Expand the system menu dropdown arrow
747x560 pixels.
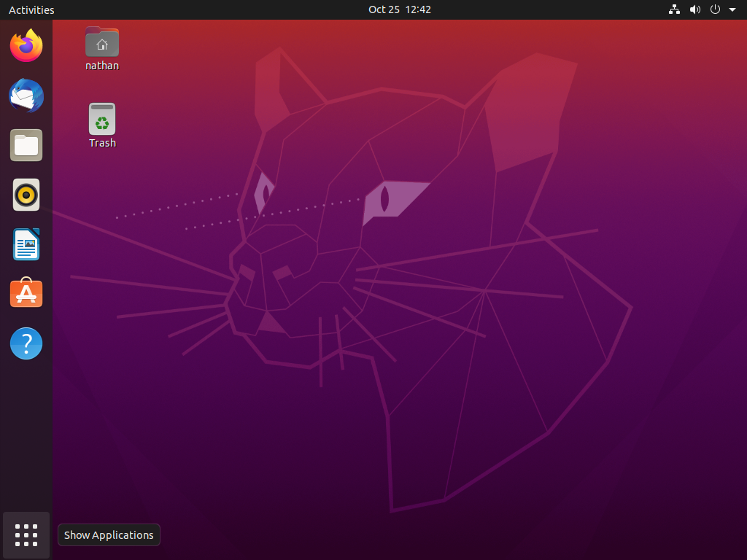pyautogui.click(x=732, y=10)
